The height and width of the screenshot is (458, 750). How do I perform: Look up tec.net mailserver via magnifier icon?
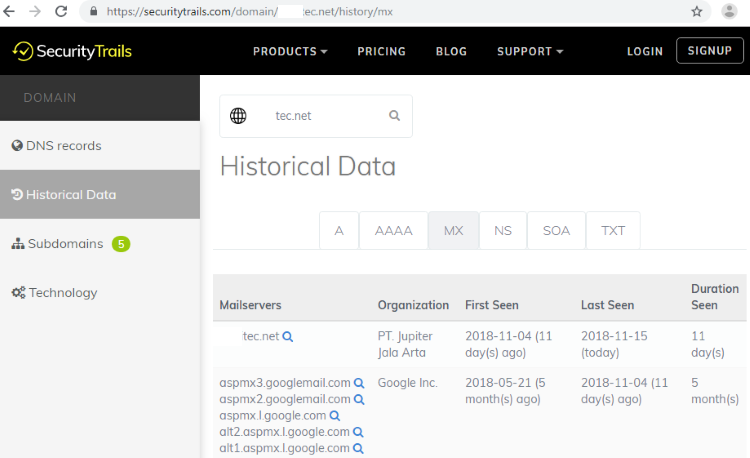click(287, 337)
